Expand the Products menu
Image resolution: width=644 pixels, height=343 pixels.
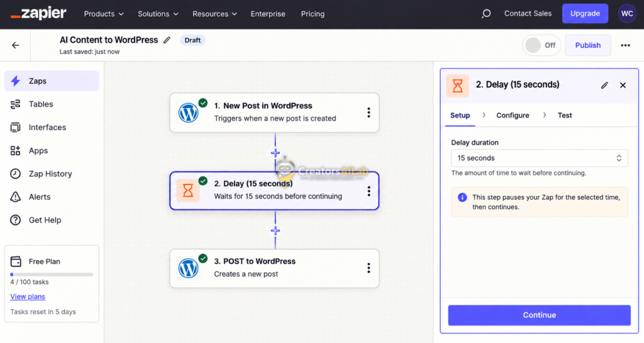104,14
